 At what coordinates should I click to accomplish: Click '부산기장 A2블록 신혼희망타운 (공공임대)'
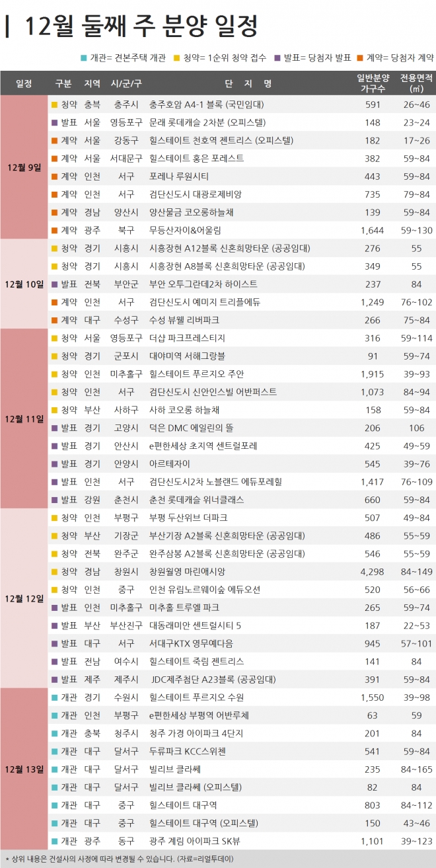tap(227, 535)
